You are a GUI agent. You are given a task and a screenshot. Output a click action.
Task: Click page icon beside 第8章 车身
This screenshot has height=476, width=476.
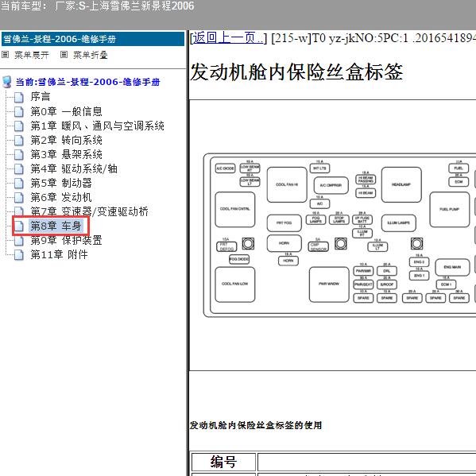pyautogui.click(x=19, y=226)
